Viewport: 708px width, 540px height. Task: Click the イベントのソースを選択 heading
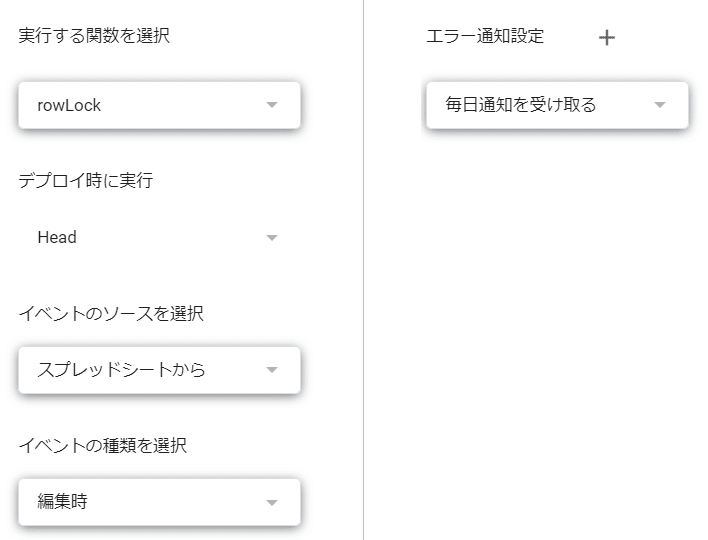click(x=111, y=313)
